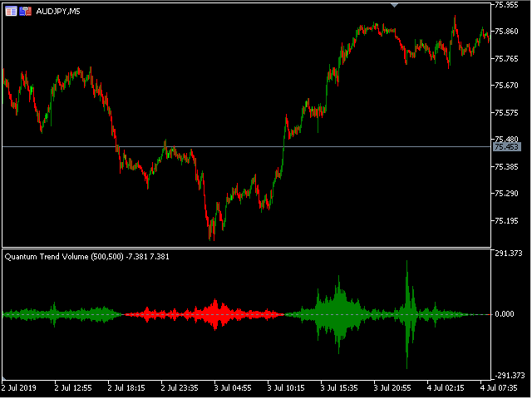
Task: Select the 75.453 current price label
Action: [x=506, y=147]
